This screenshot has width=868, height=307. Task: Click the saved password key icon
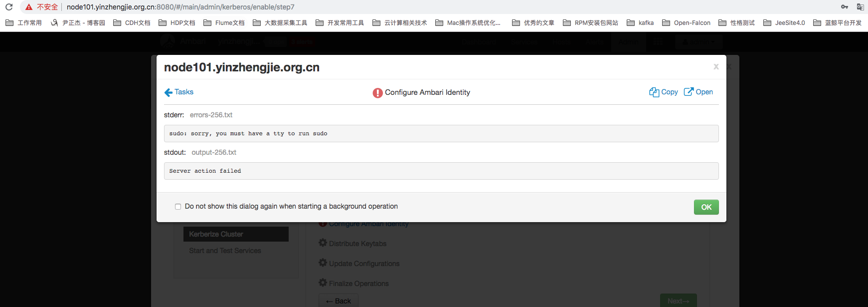coord(845,7)
